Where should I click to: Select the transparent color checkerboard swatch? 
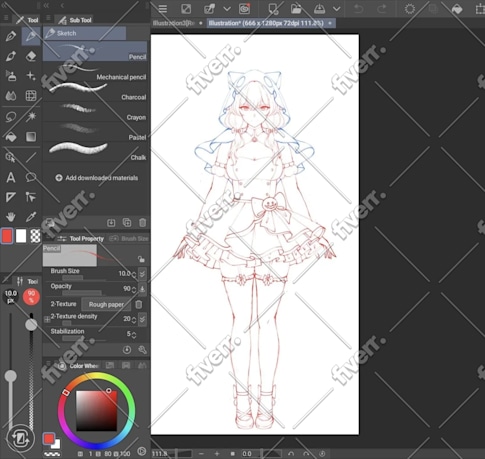[x=35, y=236]
